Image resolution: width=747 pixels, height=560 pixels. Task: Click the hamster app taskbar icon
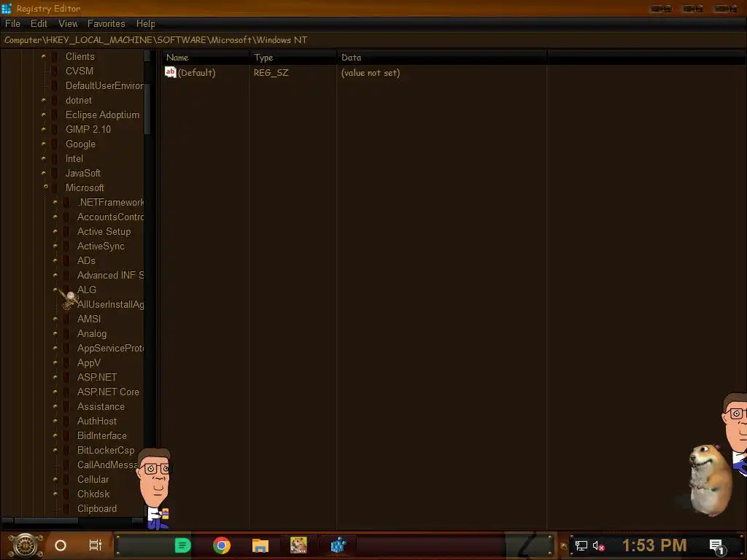pyautogui.click(x=298, y=545)
